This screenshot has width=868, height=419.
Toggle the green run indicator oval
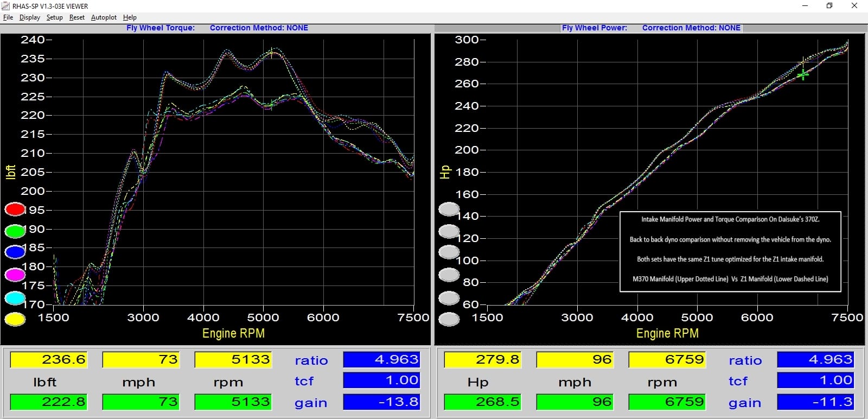(15, 231)
